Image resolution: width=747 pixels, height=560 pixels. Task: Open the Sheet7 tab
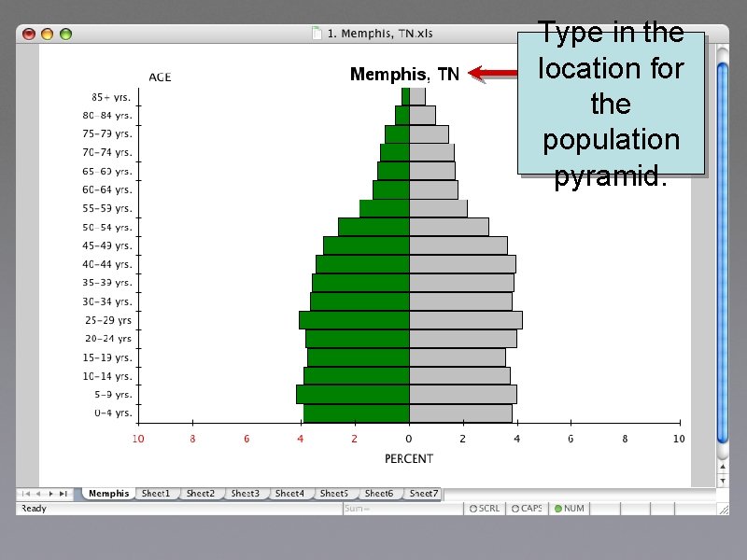click(424, 493)
